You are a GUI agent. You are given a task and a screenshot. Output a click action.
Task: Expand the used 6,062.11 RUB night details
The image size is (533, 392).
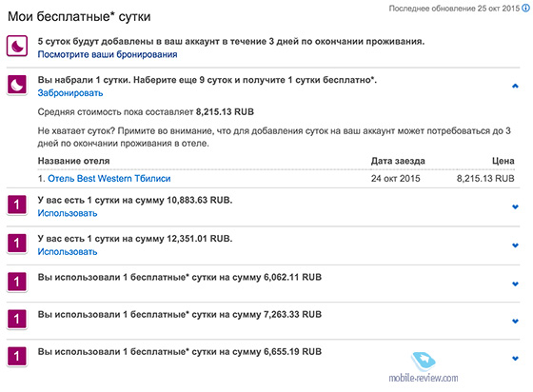(515, 284)
